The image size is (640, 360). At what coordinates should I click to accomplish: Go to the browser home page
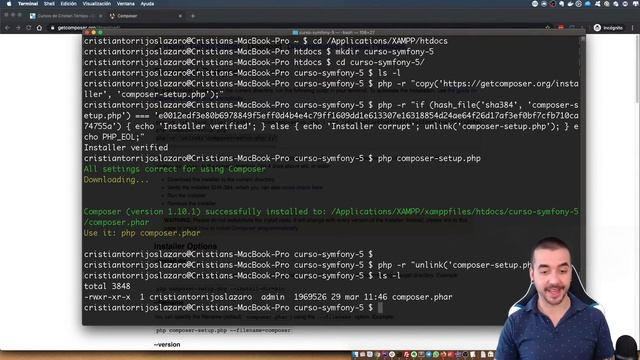point(39,28)
